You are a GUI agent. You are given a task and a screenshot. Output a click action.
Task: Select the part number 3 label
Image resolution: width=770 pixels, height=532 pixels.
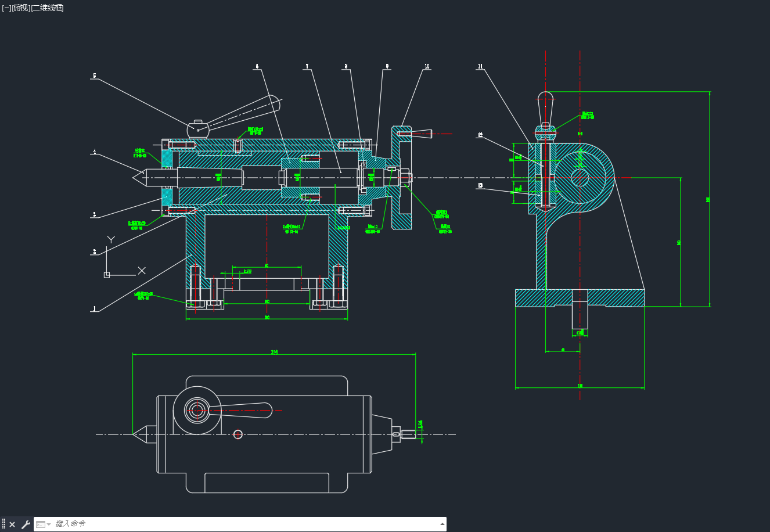(94, 214)
